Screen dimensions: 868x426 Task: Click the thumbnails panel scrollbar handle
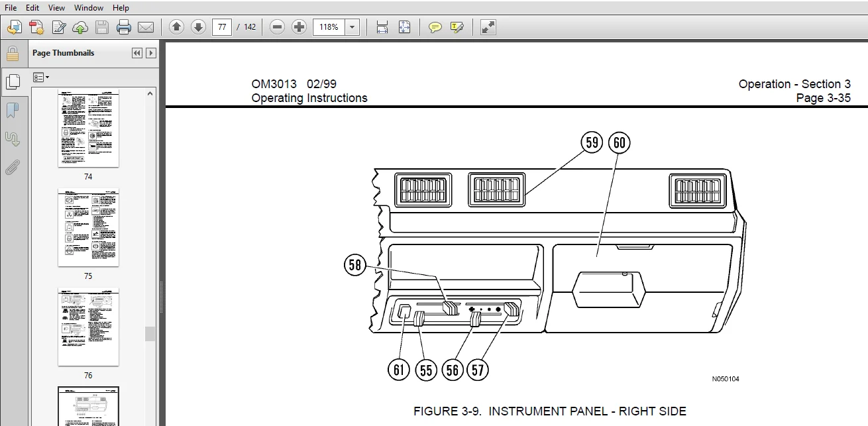150,333
